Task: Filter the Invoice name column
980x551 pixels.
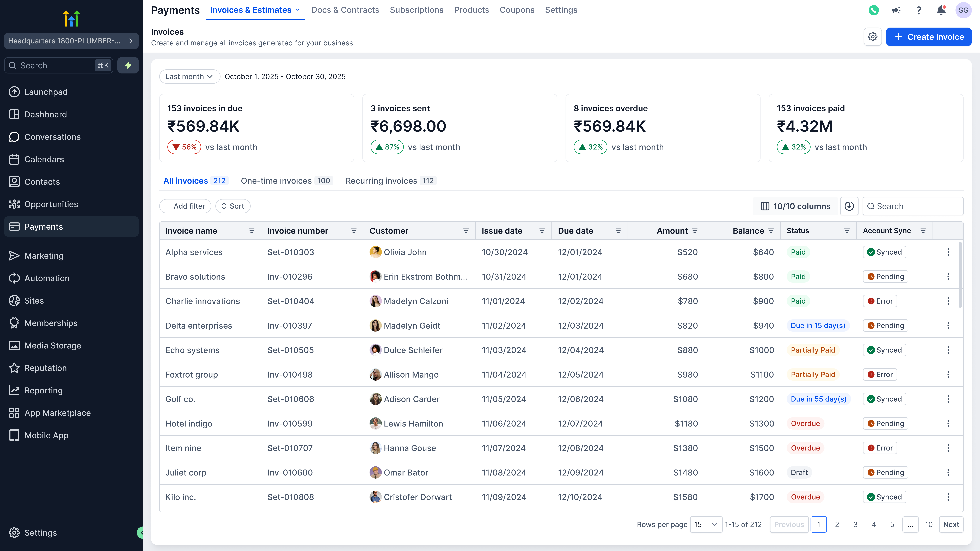Action: tap(252, 231)
